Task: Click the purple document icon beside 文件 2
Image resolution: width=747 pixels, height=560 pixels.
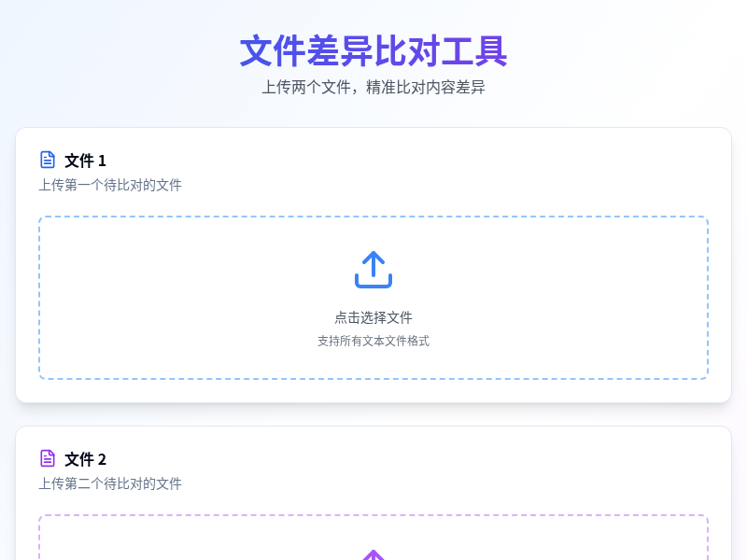Action: (48, 457)
